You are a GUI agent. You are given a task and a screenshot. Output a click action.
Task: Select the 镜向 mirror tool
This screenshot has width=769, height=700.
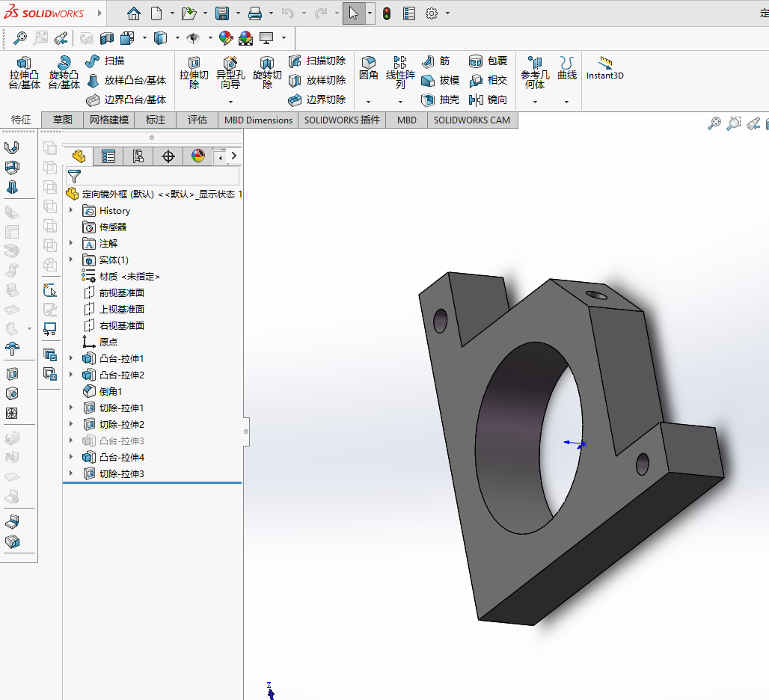(x=488, y=99)
